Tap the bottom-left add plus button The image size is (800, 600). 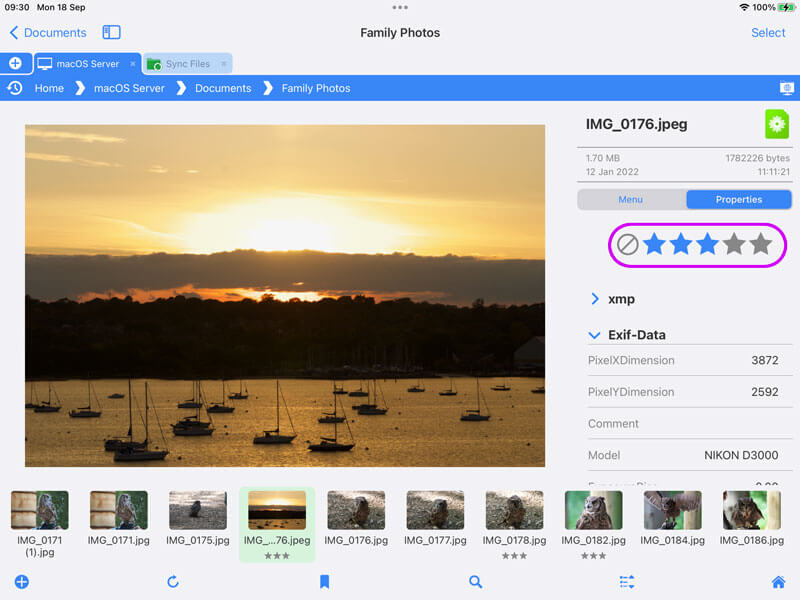[x=21, y=582]
